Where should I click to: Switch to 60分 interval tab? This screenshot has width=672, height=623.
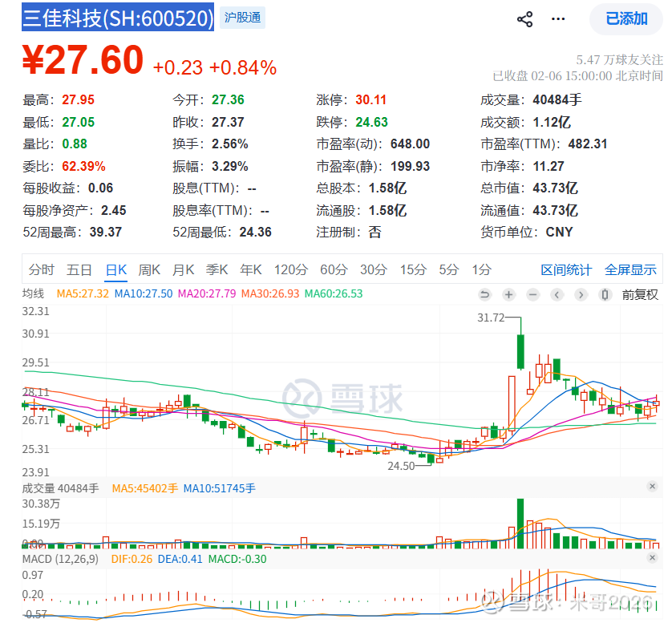point(334,270)
